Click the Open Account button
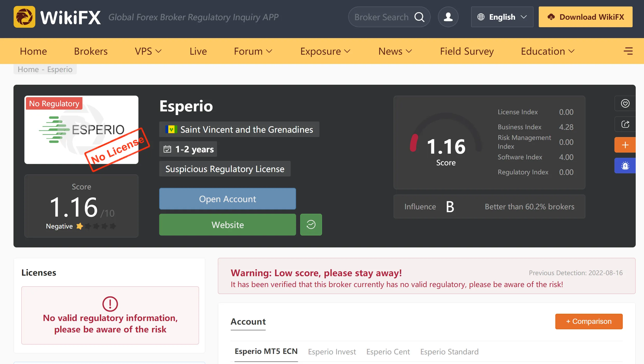The width and height of the screenshot is (644, 364). (227, 199)
